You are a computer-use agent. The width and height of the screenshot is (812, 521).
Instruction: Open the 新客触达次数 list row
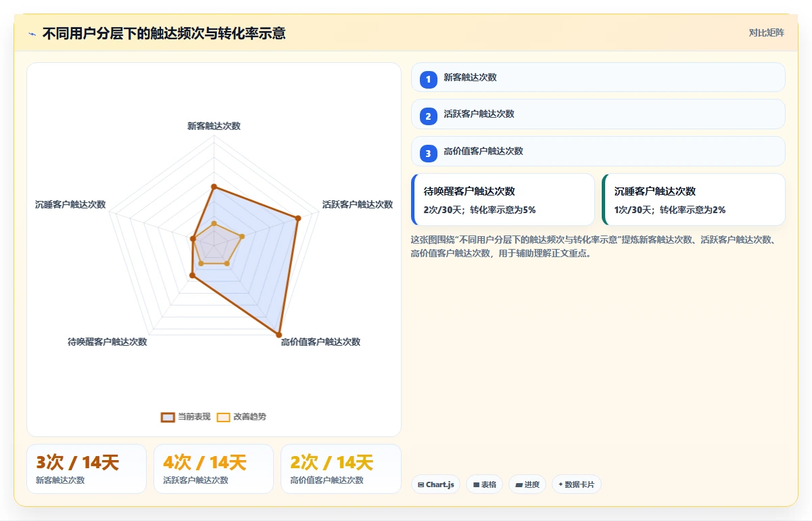(598, 77)
